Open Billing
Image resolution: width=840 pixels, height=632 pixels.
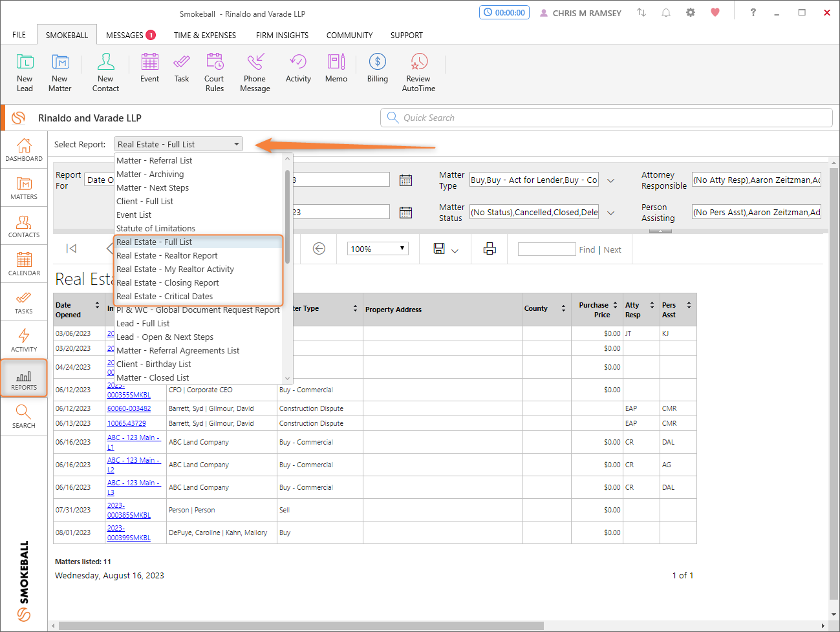pos(378,68)
